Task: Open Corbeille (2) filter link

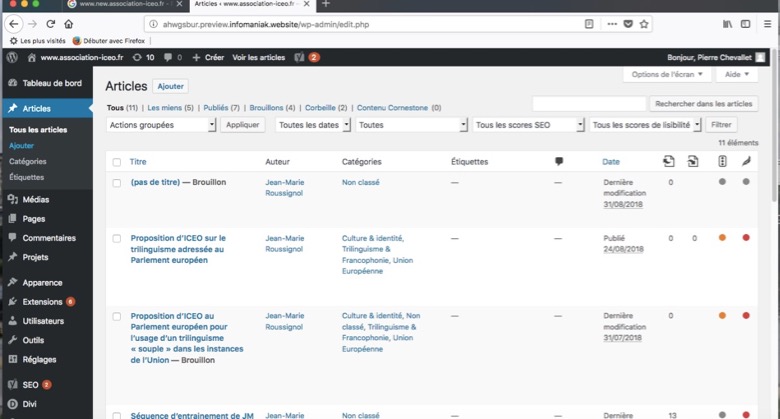Action: 326,108
